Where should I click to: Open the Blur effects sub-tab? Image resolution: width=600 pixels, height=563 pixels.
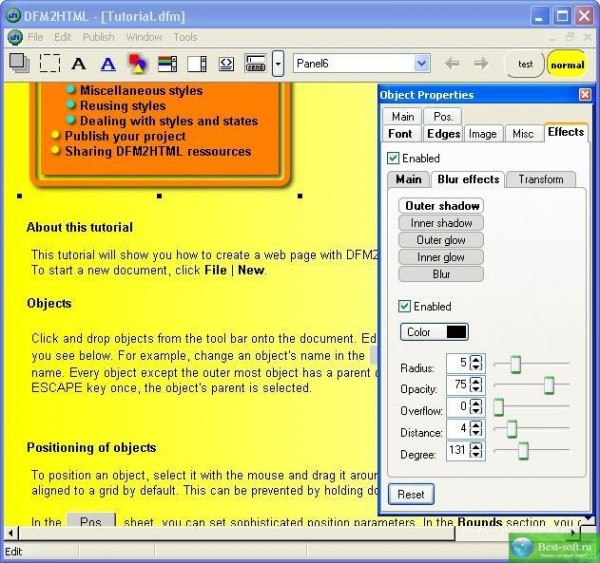coord(468,179)
